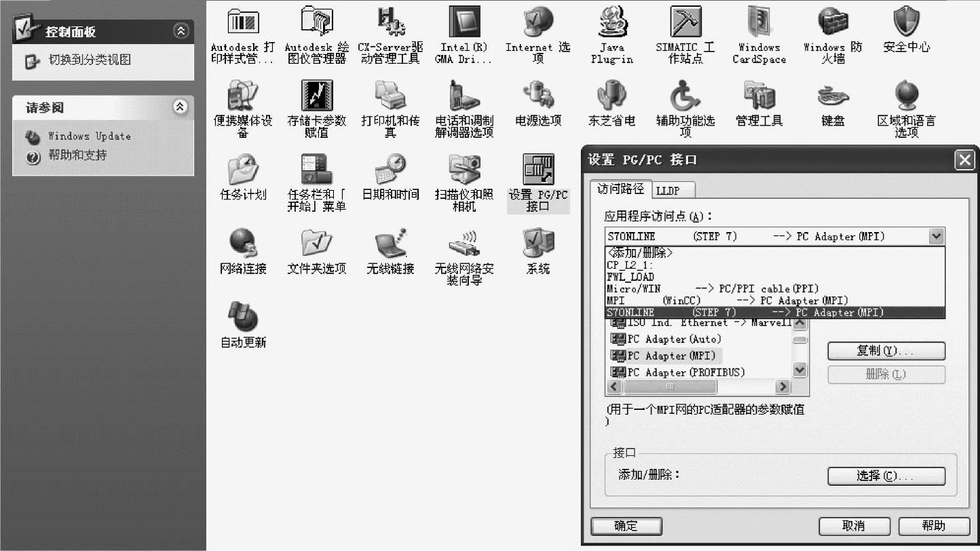
Task: Open the printers and faxes icon
Action: pos(390,96)
